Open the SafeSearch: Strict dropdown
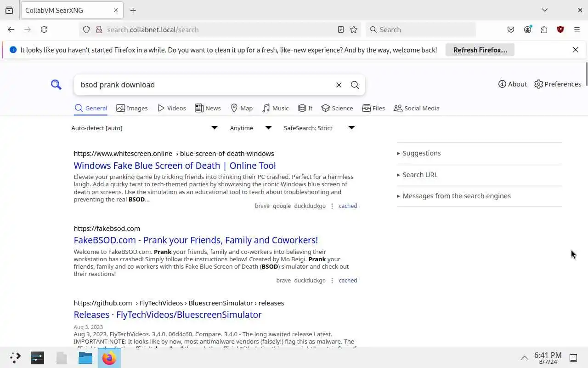This screenshot has height=368, width=588. pos(319,128)
